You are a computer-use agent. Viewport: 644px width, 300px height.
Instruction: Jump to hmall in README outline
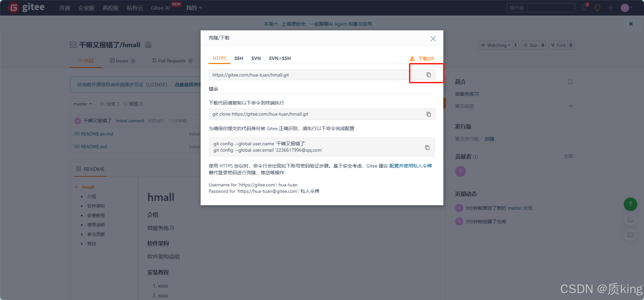(x=88, y=187)
